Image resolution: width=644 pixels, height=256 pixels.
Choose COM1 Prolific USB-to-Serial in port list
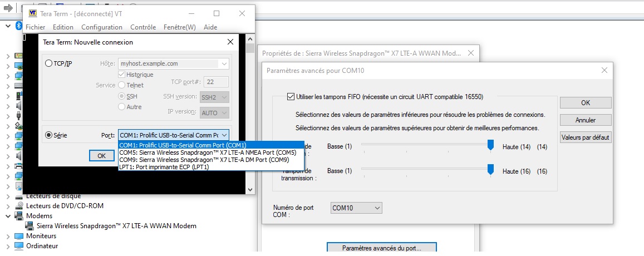tap(211, 145)
